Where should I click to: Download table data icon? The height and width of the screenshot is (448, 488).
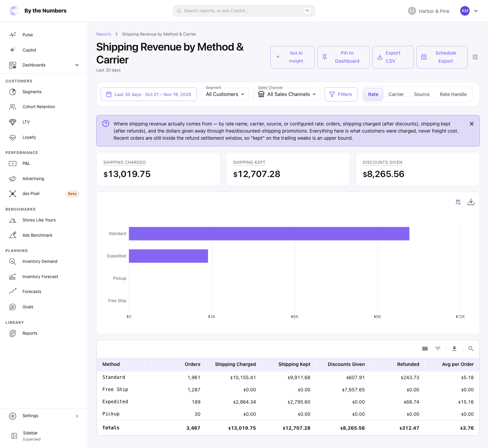pos(454,349)
